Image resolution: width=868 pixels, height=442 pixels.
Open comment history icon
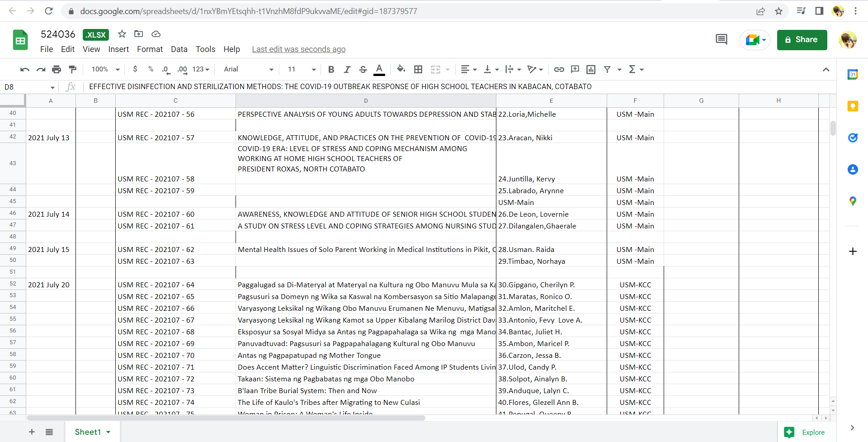pyautogui.click(x=722, y=40)
